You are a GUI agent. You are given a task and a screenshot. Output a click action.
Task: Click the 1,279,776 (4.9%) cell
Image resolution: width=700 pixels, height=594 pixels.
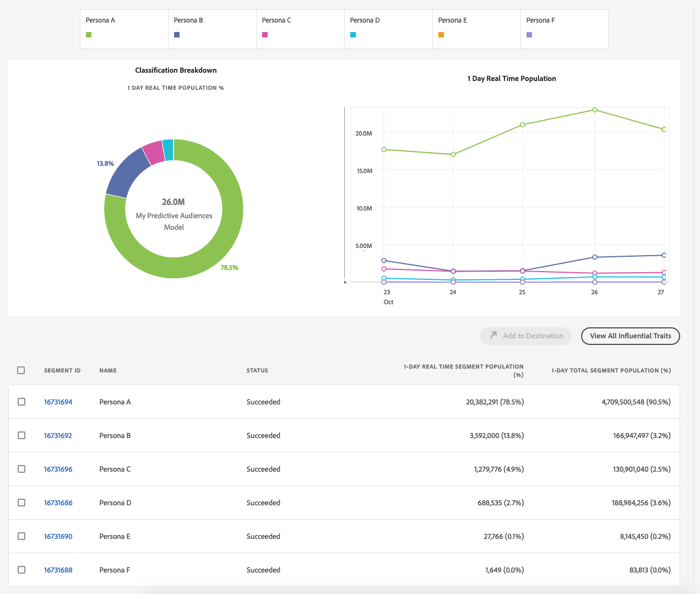pyautogui.click(x=499, y=469)
